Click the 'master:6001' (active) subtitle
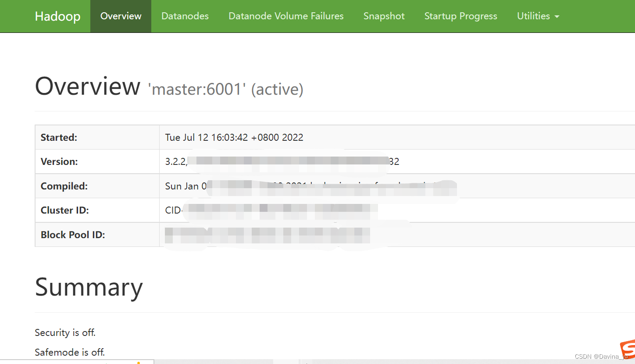Image resolution: width=635 pixels, height=364 pixels. [226, 89]
